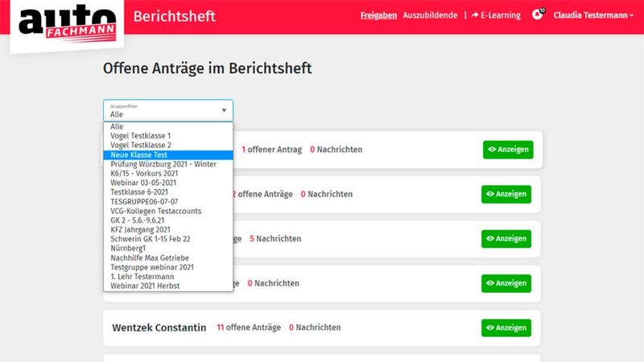Click '11 offene Anträge' text
This screenshot has width=644, height=362.
(x=249, y=327)
